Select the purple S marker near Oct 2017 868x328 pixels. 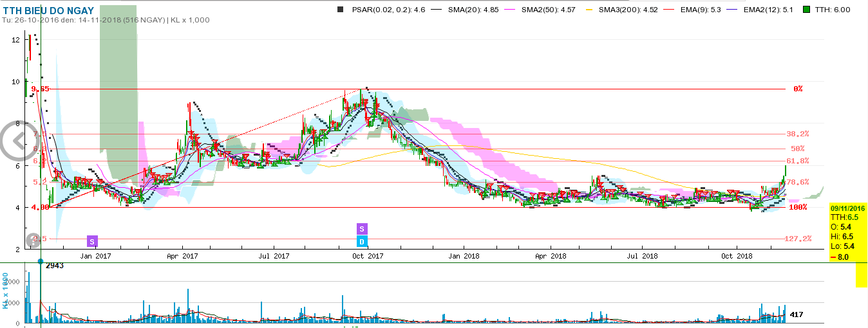pyautogui.click(x=362, y=229)
